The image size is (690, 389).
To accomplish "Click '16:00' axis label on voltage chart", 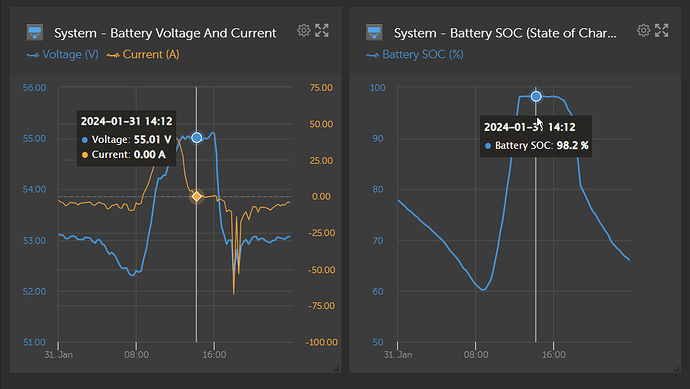I will pos(214,355).
